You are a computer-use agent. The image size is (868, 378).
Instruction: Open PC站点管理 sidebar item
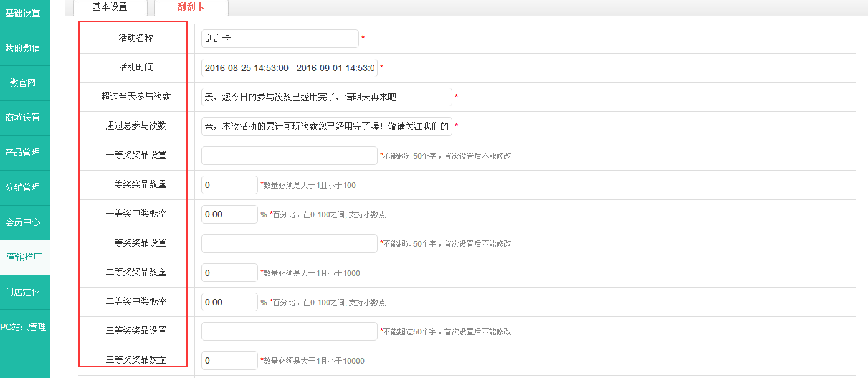click(24, 327)
